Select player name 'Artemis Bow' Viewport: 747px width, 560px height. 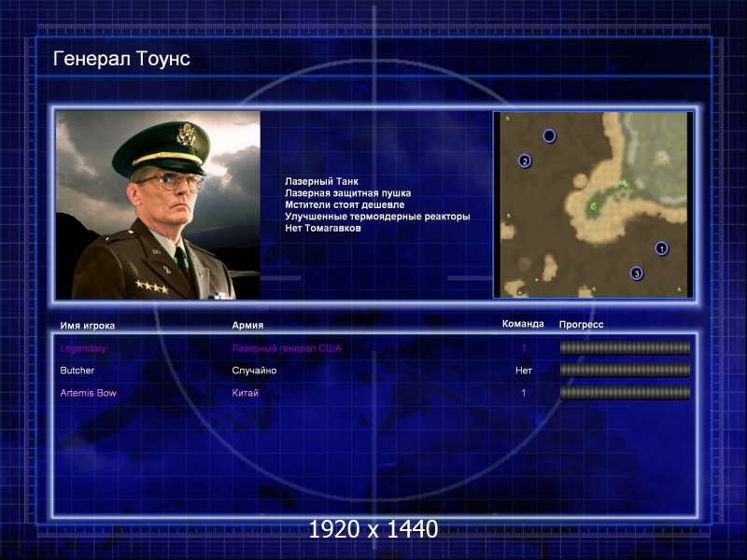[88, 393]
